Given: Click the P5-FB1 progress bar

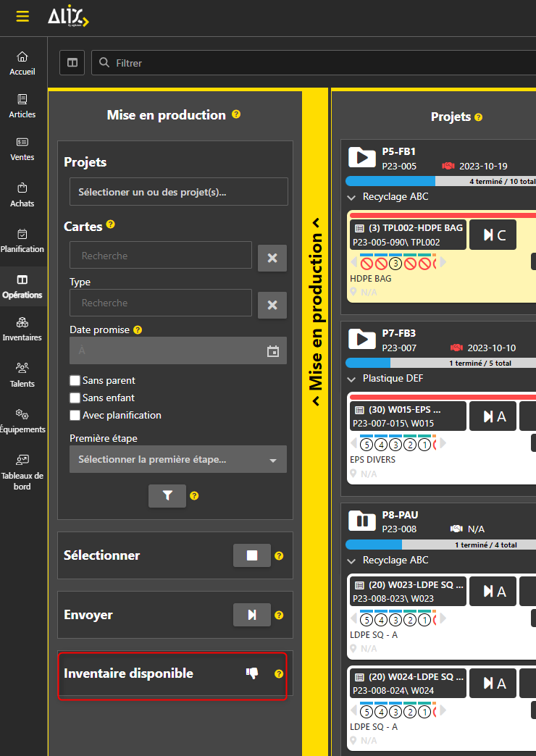Looking at the screenshot, I should [440, 181].
